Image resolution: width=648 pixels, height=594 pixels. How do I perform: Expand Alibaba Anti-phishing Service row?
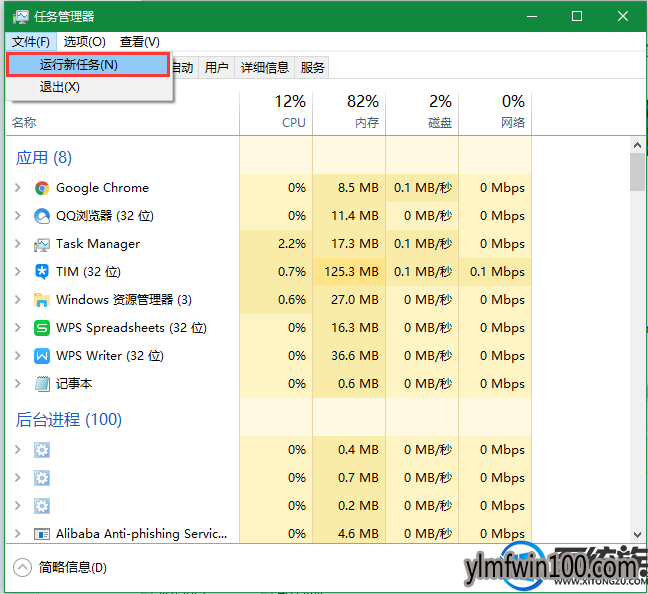click(17, 534)
